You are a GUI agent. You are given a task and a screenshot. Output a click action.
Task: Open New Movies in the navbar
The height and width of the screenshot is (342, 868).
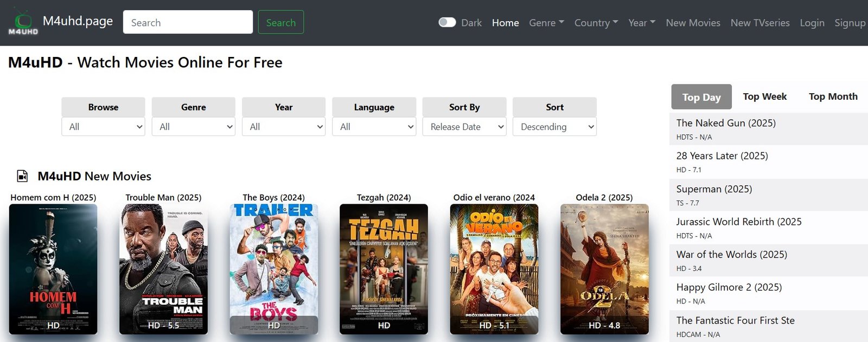[x=693, y=23]
